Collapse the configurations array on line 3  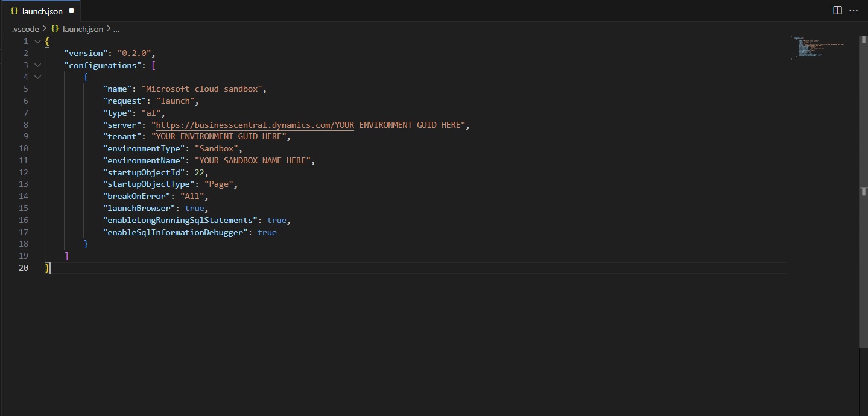click(37, 65)
